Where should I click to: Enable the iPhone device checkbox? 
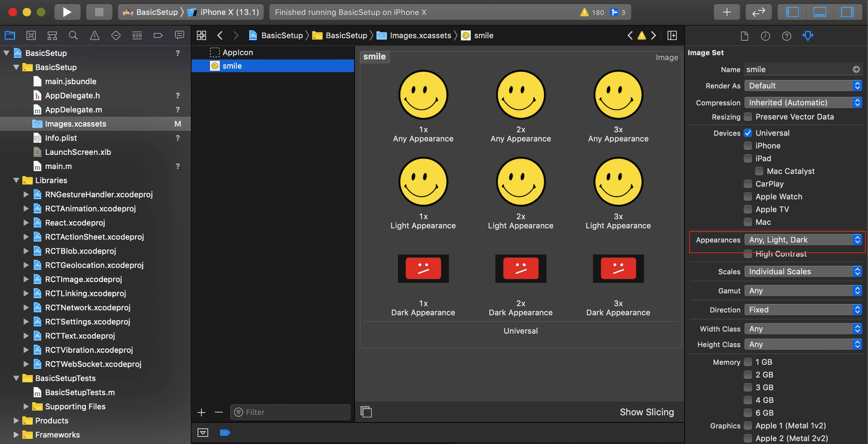coord(748,146)
